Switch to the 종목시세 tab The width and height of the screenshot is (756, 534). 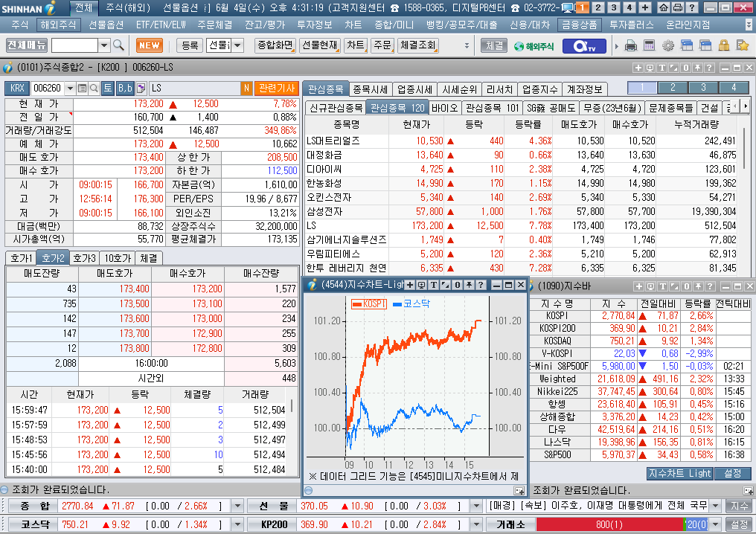pos(371,90)
